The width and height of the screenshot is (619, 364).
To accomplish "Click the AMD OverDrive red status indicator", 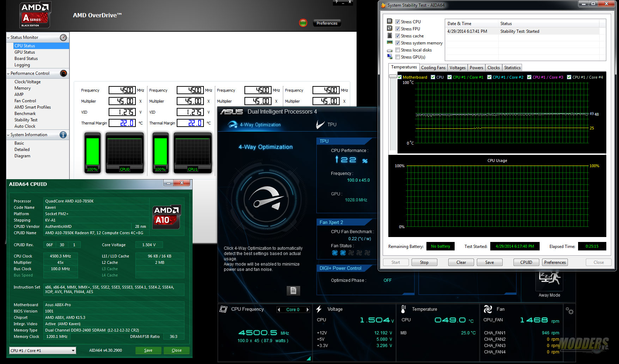I will click(x=303, y=23).
